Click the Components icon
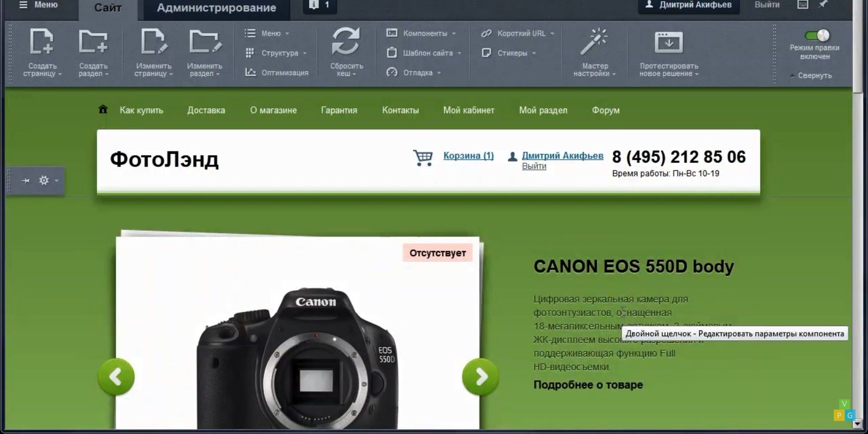 pos(392,33)
